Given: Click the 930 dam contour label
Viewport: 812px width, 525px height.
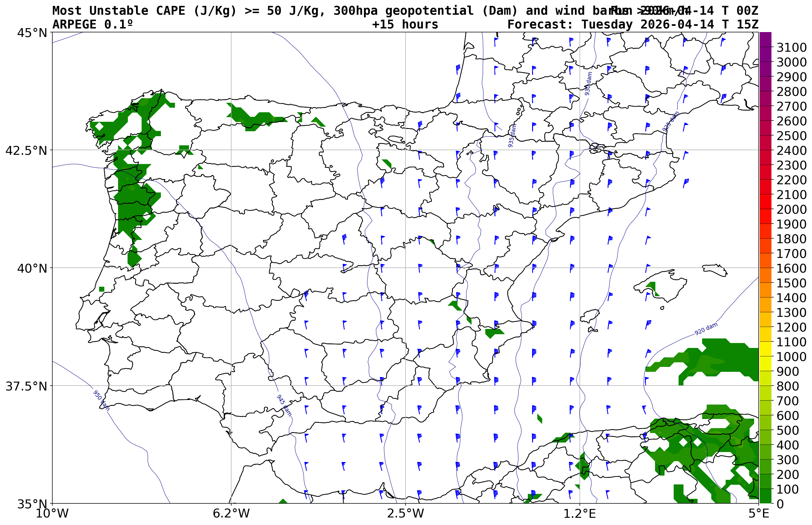Looking at the screenshot, I should (x=588, y=83).
